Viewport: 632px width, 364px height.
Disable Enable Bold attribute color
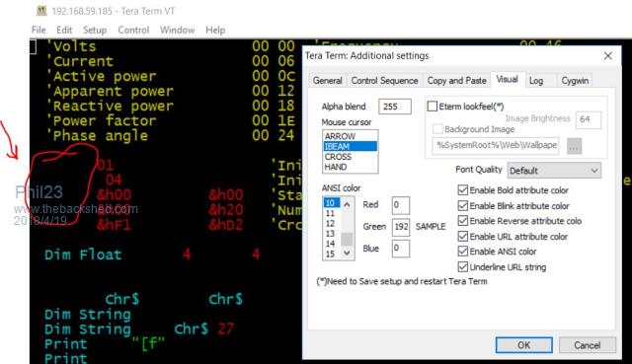[x=463, y=190]
